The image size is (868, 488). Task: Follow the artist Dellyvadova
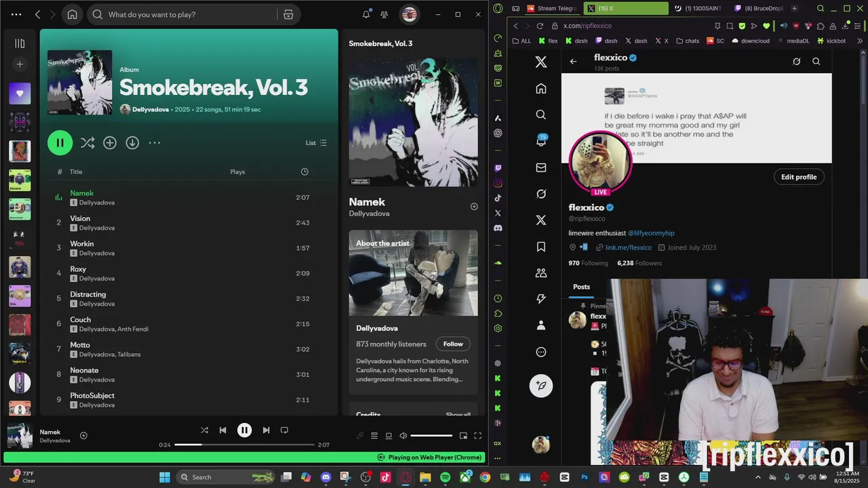pyautogui.click(x=453, y=344)
